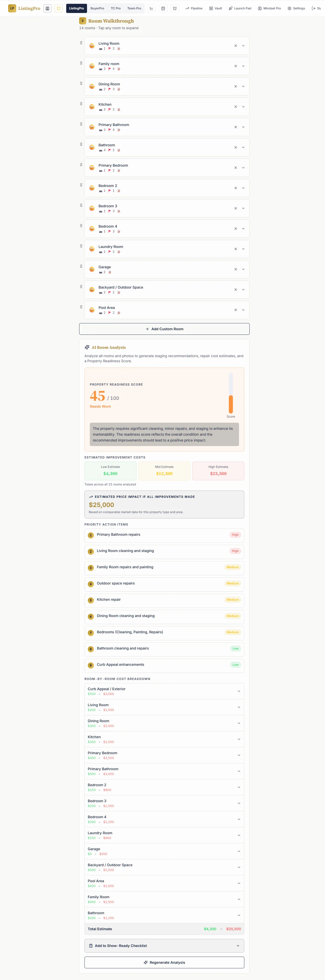Screen dimensions: 325x980
Task: Switch to the BuyerPro tab
Action: click(x=97, y=8)
